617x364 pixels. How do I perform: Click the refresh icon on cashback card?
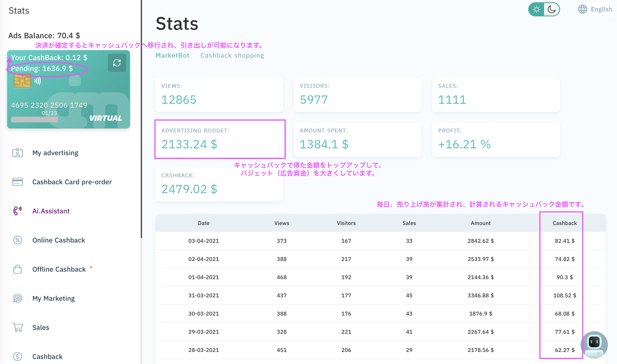tap(117, 63)
